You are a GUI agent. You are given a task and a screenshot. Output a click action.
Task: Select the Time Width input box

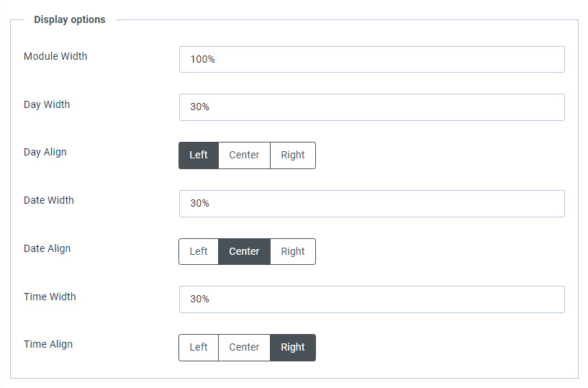pos(371,299)
